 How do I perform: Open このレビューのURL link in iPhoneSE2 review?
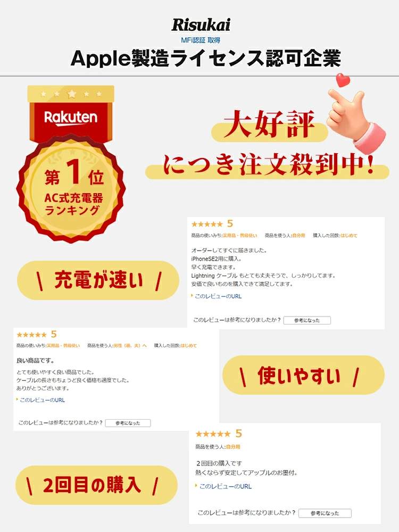[218, 296]
